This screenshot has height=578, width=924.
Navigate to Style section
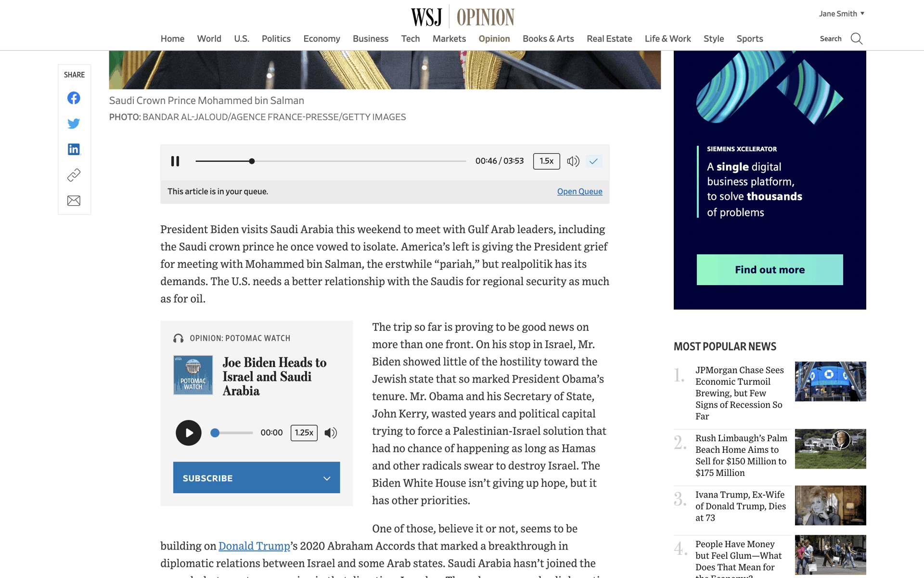pyautogui.click(x=714, y=39)
